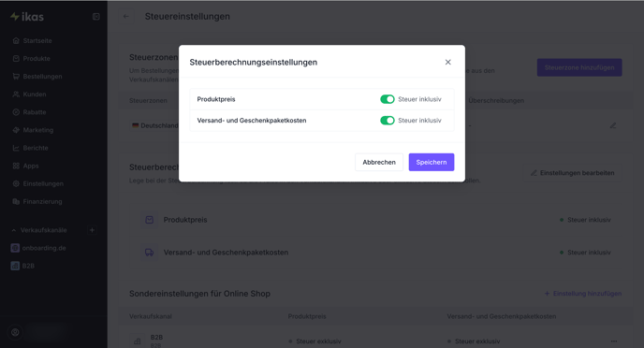The image size is (644, 348).
Task: Click the Abbrechen button
Action: [379, 162]
